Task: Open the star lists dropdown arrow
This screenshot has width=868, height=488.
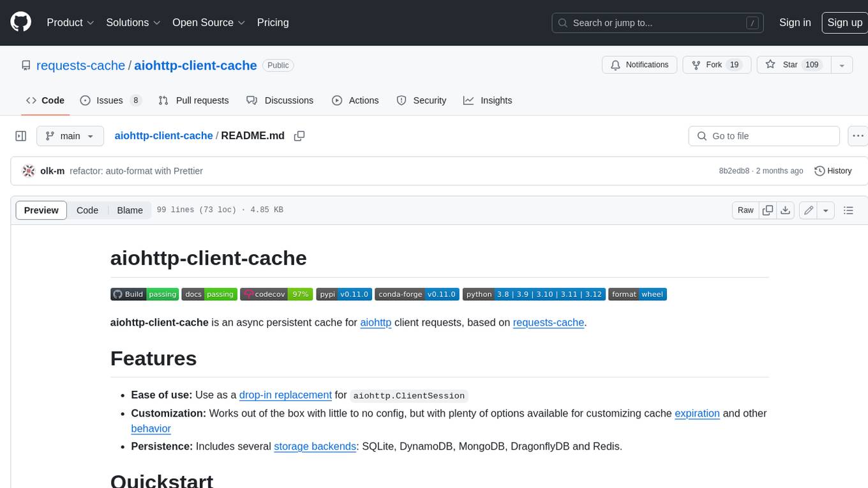Action: (x=842, y=65)
